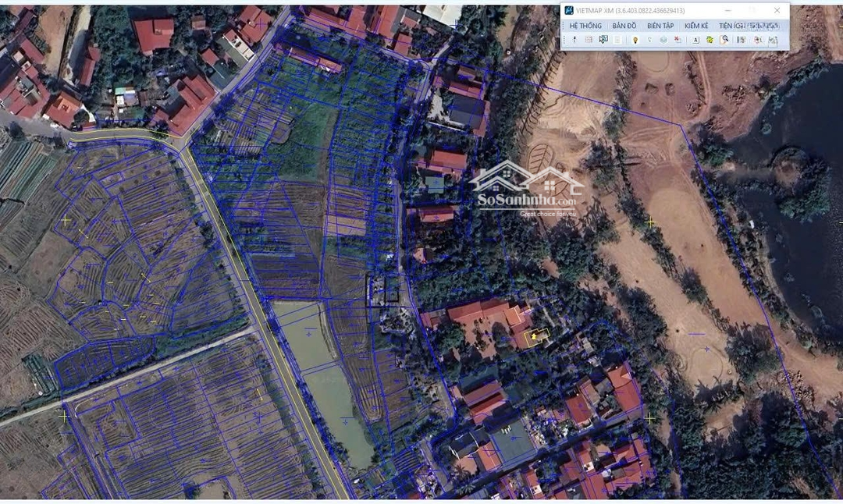Open the table grid tool in the toolbar
Image resolution: width=843 pixels, height=504 pixels.
point(589,40)
